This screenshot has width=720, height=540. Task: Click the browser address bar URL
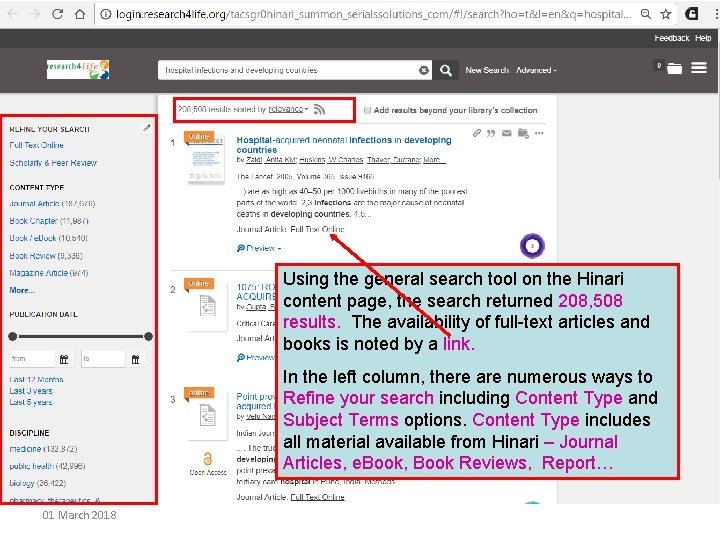[x=373, y=14]
